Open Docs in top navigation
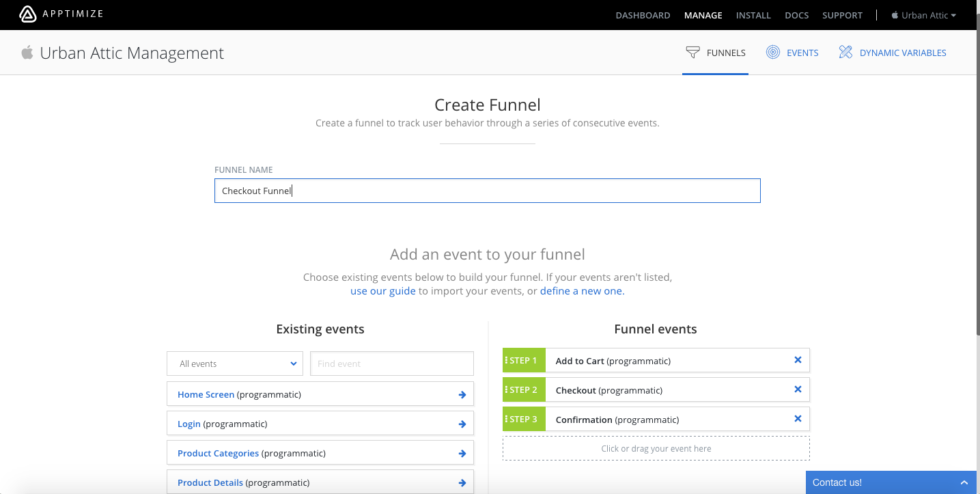This screenshot has height=494, width=980. 796,15
